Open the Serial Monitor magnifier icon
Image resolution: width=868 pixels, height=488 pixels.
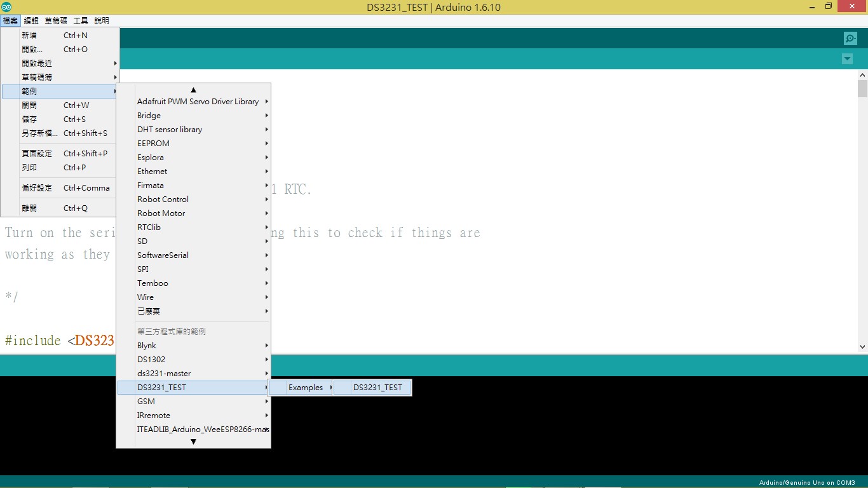coord(850,39)
